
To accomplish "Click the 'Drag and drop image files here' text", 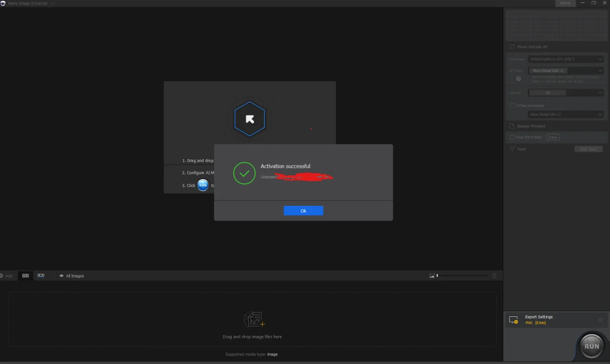I will click(x=252, y=337).
